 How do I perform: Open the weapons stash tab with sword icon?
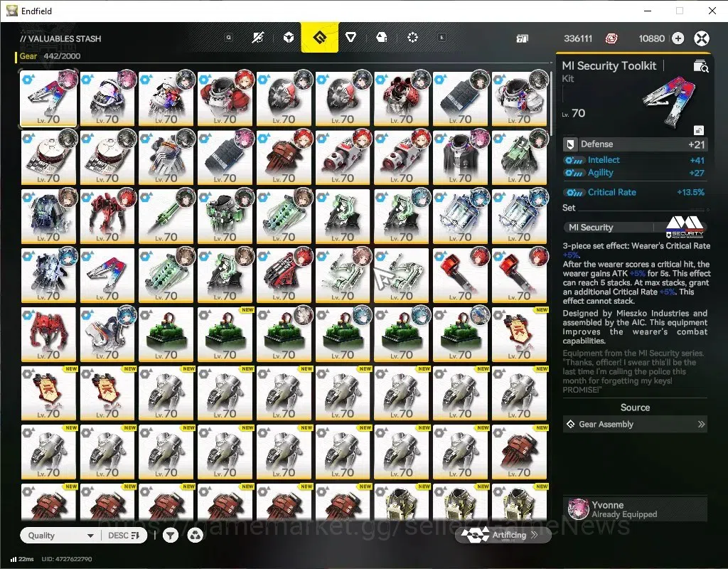pyautogui.click(x=258, y=38)
